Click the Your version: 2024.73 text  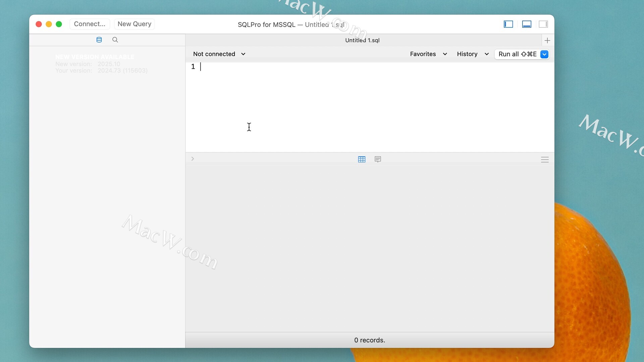[101, 71]
